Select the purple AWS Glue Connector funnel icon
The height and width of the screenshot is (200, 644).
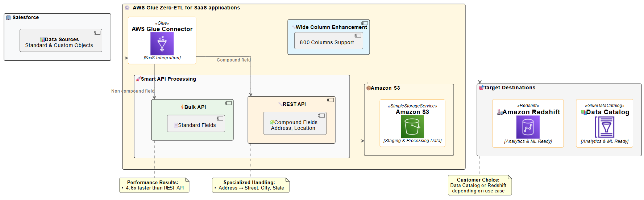162,44
